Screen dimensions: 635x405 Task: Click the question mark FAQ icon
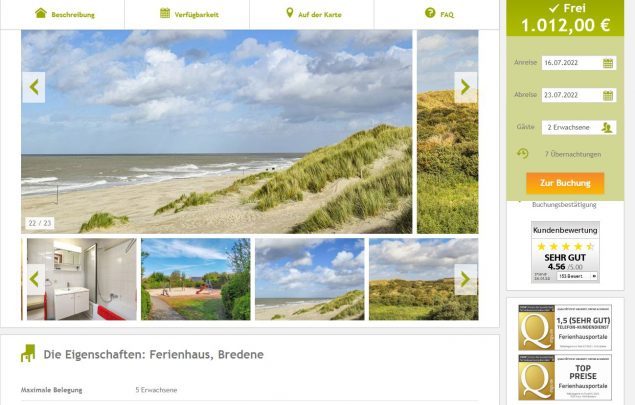pyautogui.click(x=430, y=13)
